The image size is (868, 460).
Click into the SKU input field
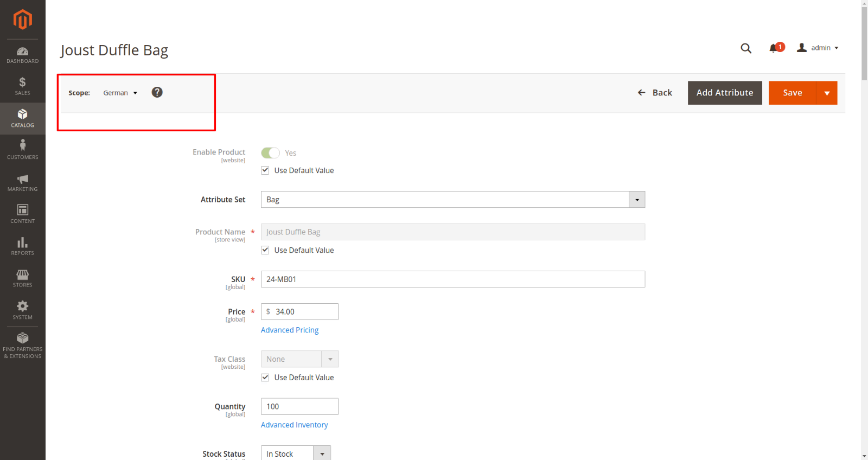coord(452,279)
